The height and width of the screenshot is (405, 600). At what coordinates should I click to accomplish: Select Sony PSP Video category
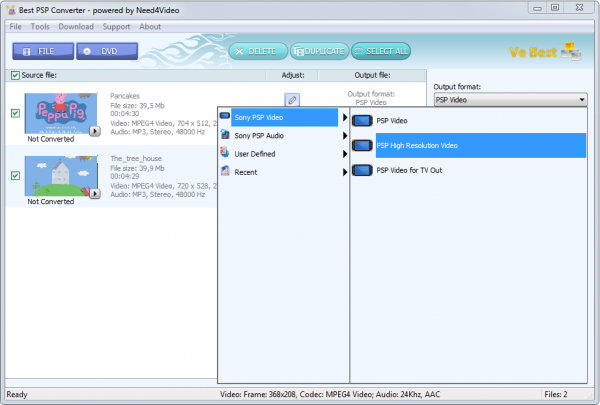tap(284, 118)
